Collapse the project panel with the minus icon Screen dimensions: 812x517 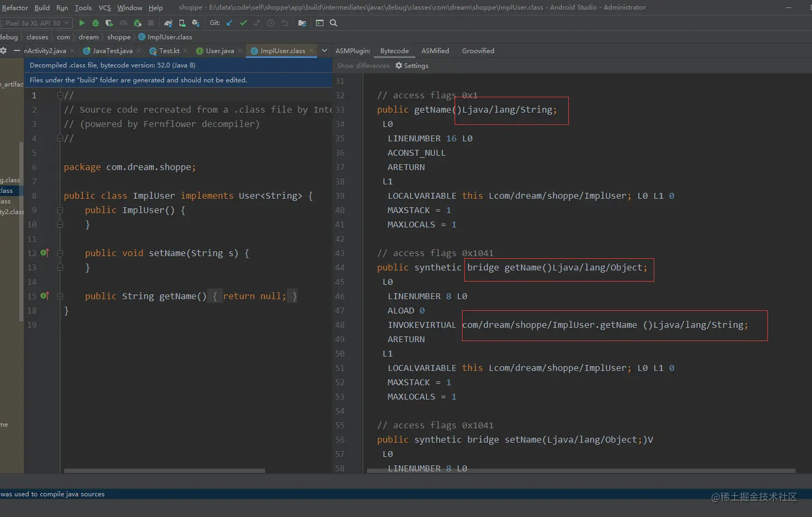click(17, 51)
